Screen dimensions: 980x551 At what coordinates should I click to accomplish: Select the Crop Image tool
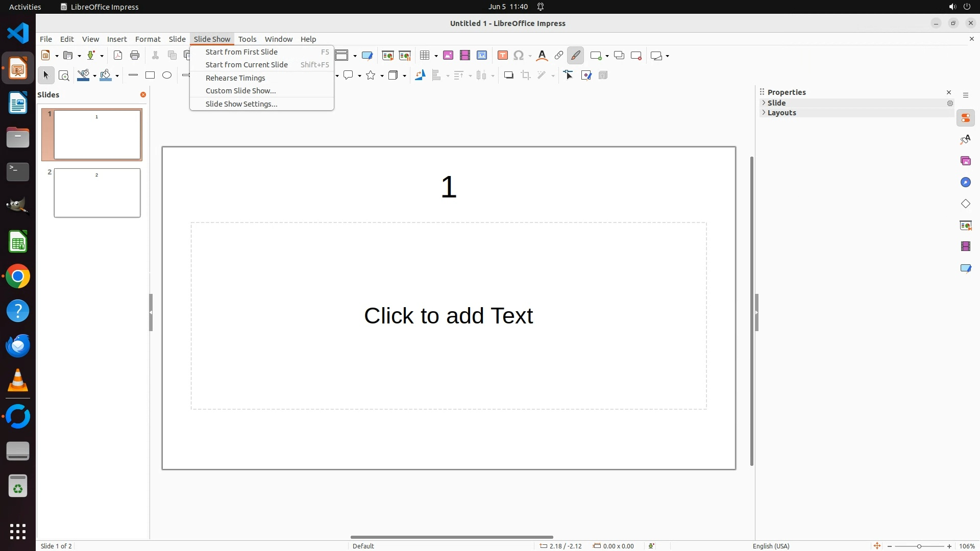point(526,76)
